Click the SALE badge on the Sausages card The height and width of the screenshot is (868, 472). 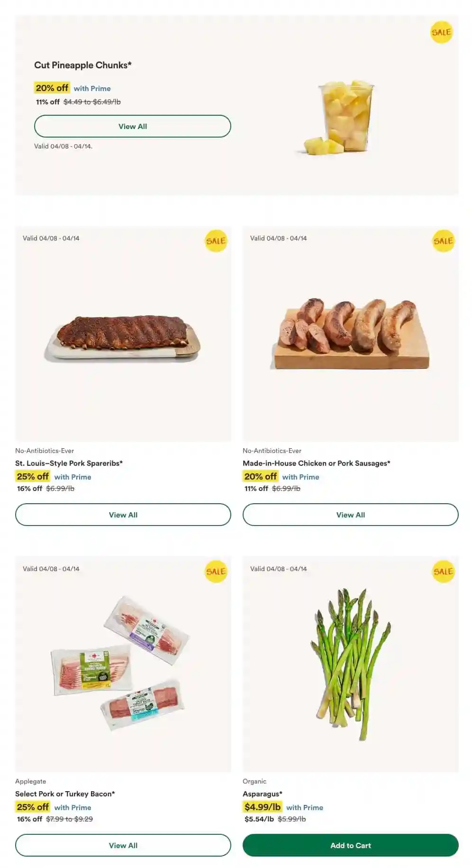click(x=443, y=241)
